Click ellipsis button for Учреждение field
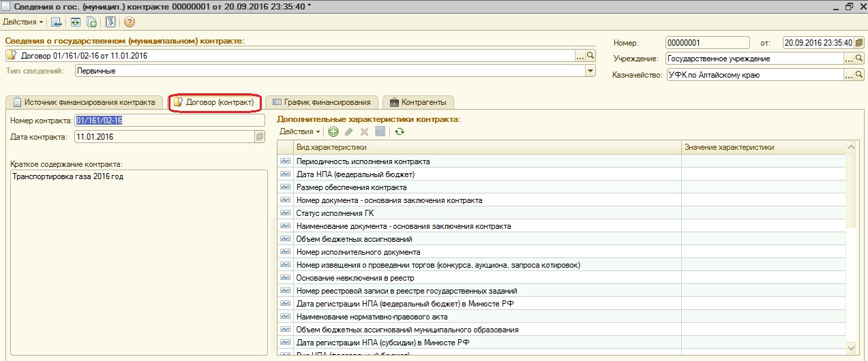 [849, 59]
